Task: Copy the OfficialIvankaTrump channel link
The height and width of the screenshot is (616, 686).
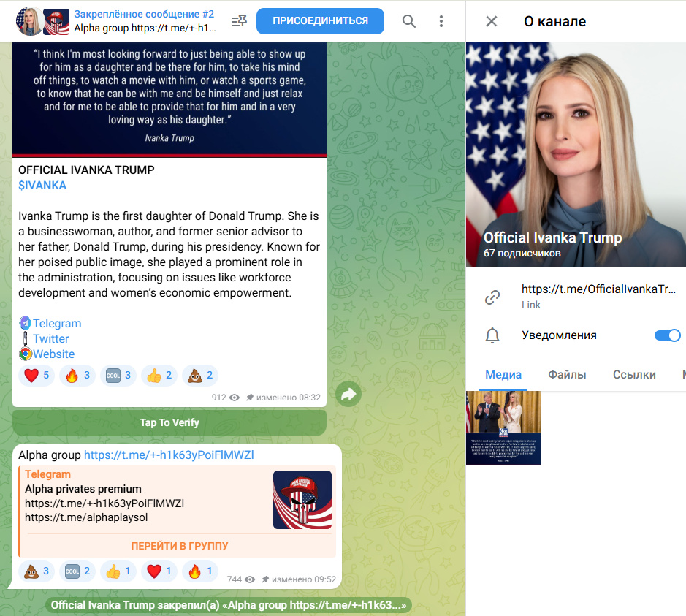Action: pyautogui.click(x=598, y=289)
